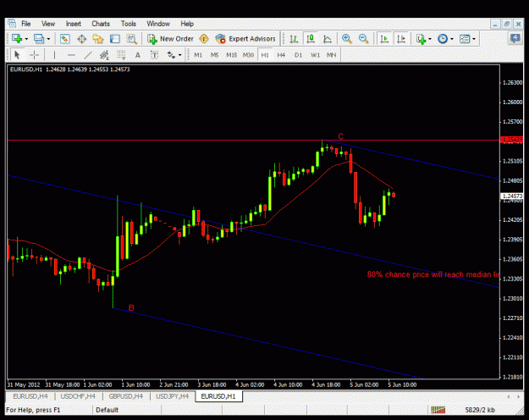
Task: Toggle Chart Shift
Action: pyautogui.click(x=401, y=39)
